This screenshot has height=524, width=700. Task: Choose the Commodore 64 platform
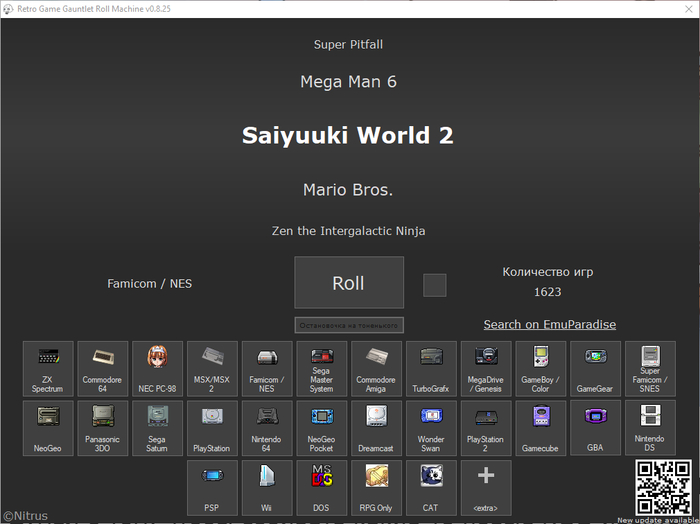[103, 369]
